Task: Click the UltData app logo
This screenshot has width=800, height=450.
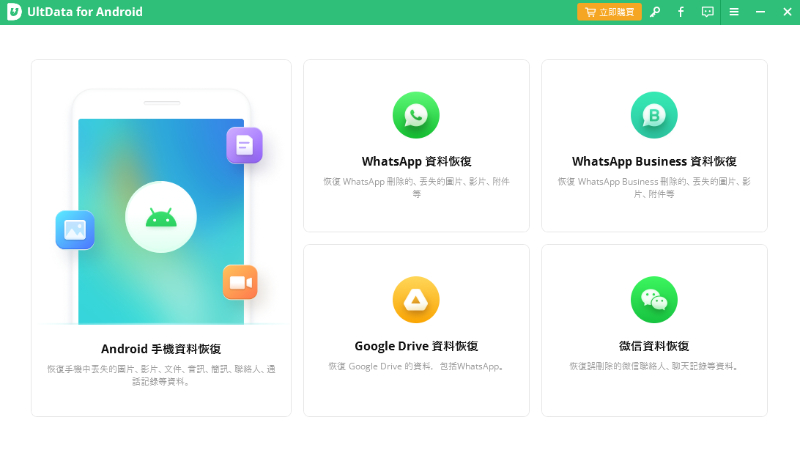Action: pos(14,12)
